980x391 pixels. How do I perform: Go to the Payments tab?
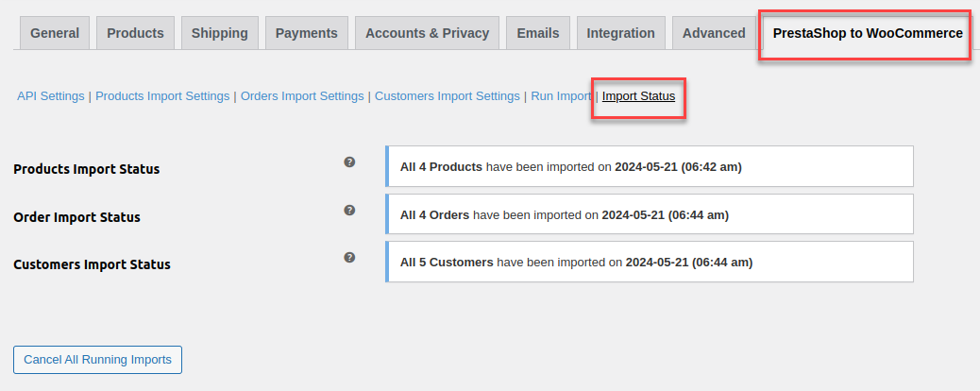coord(306,33)
